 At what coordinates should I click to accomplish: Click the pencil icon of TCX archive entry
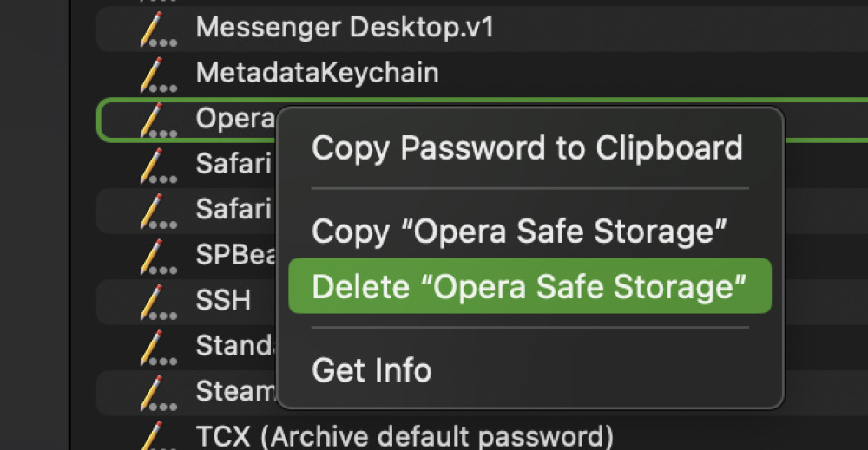[158, 435]
